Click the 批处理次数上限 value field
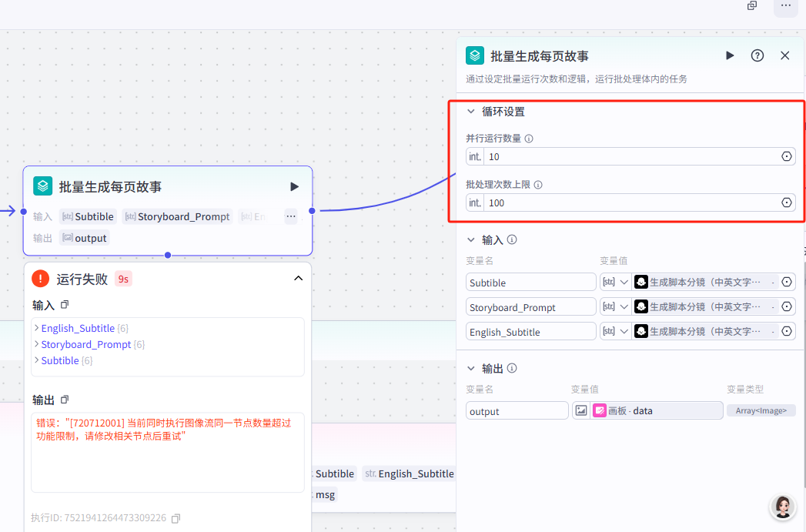Screen dimensions: 806x532 631,202
